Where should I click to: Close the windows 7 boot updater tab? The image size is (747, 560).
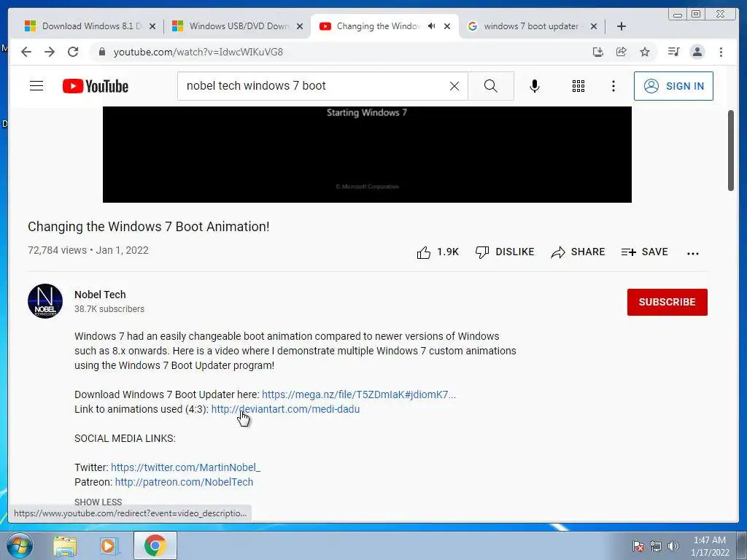tap(594, 27)
